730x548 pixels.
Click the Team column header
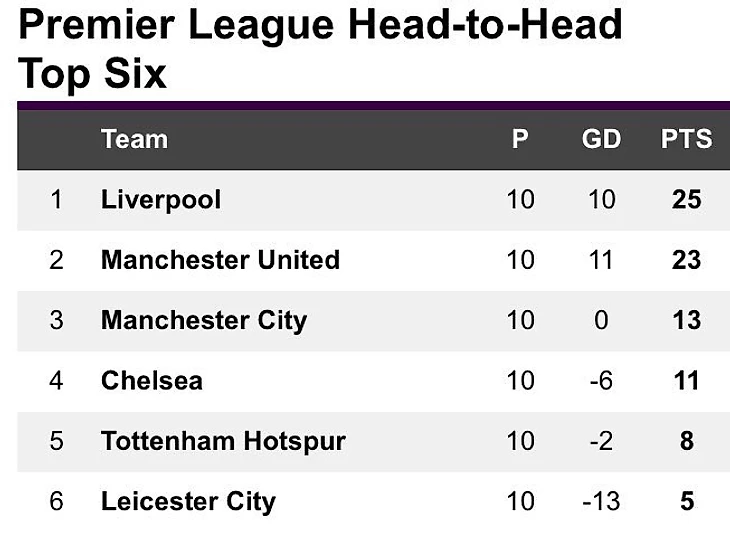tap(134, 139)
